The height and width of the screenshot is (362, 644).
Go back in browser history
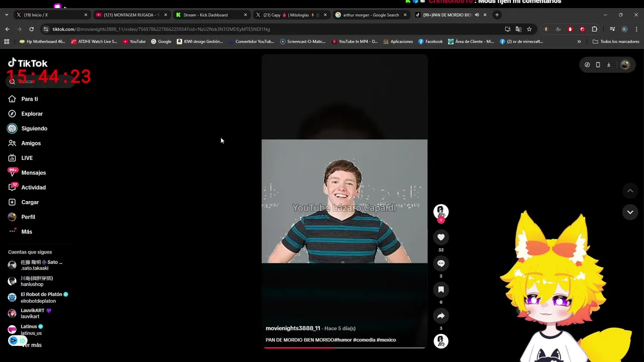point(7,29)
